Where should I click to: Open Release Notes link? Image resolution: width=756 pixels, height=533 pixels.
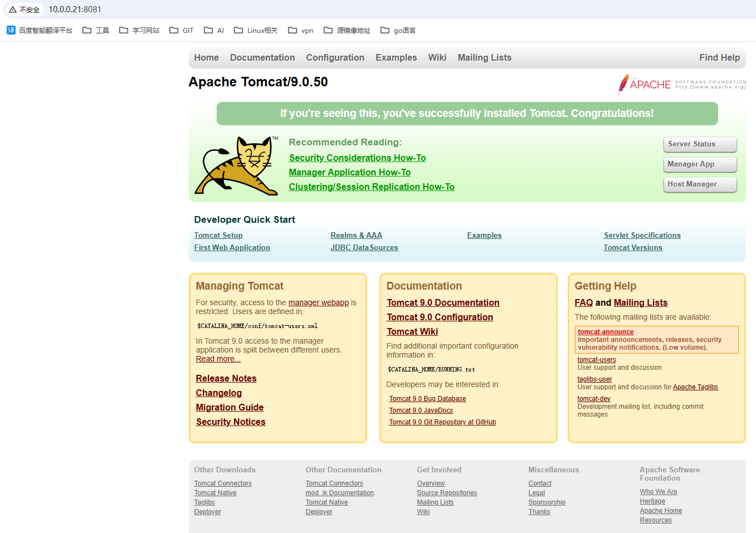[x=226, y=379]
